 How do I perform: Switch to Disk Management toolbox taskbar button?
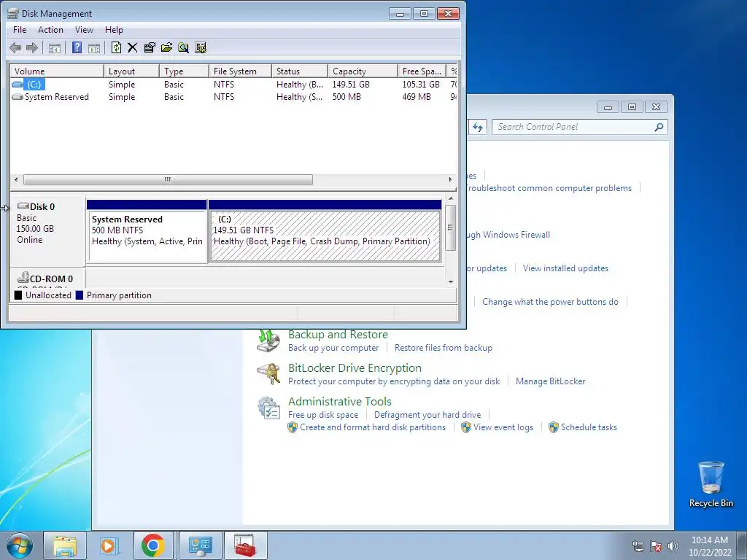click(x=245, y=545)
